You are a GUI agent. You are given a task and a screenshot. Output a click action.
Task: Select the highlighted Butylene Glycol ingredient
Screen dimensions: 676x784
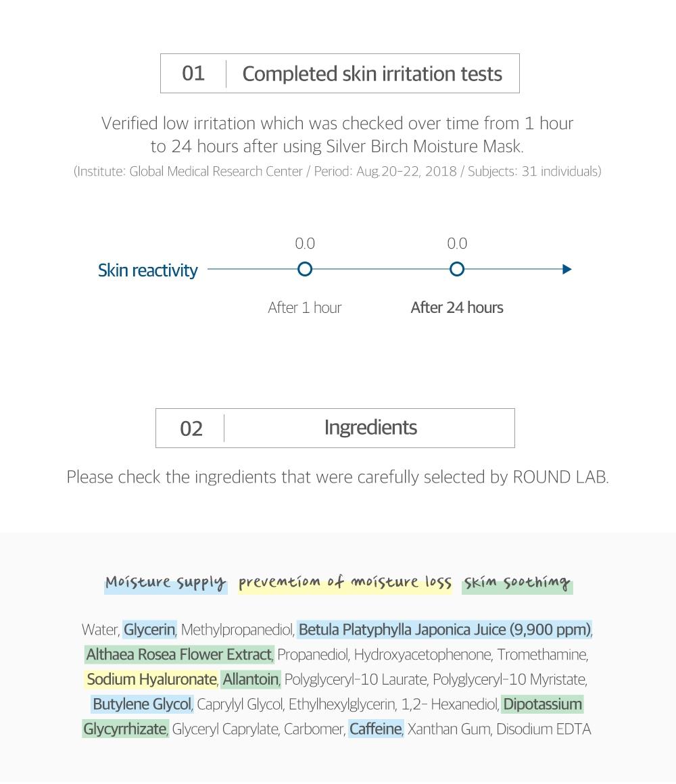142,704
